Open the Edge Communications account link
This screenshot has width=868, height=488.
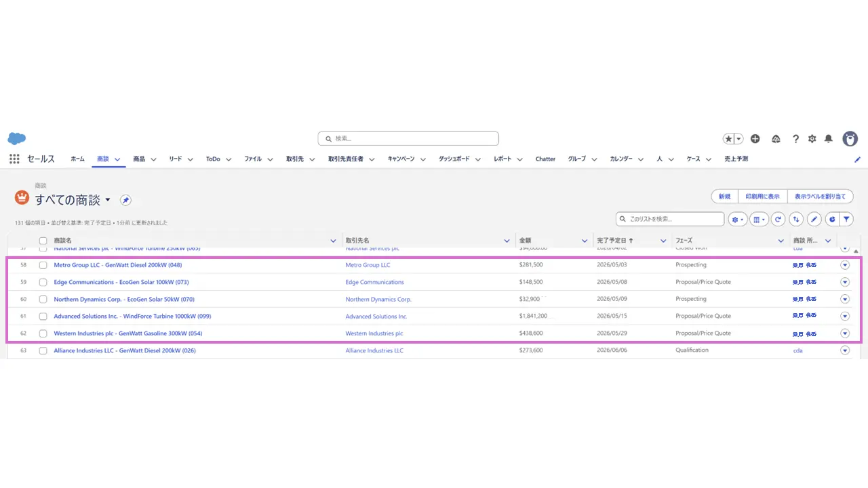(x=374, y=282)
